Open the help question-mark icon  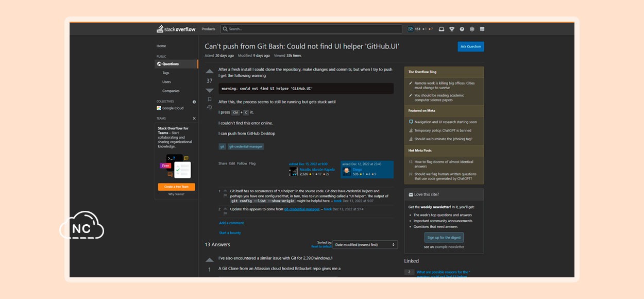point(462,29)
